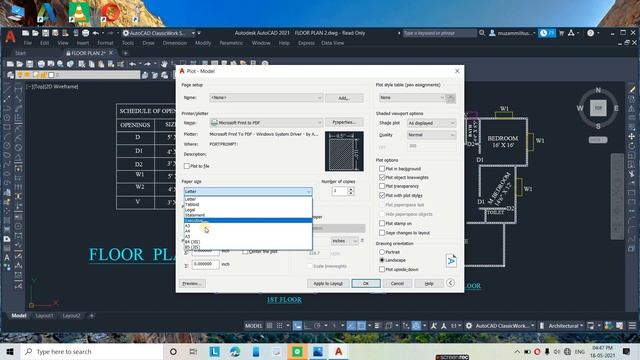Open the Architectural units dropdown in status bar

click(x=565, y=326)
